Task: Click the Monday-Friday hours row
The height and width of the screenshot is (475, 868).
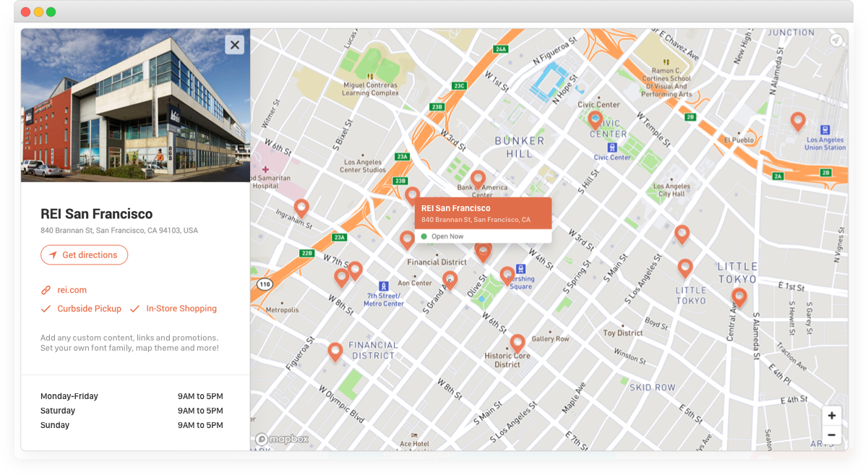Action: pos(132,396)
